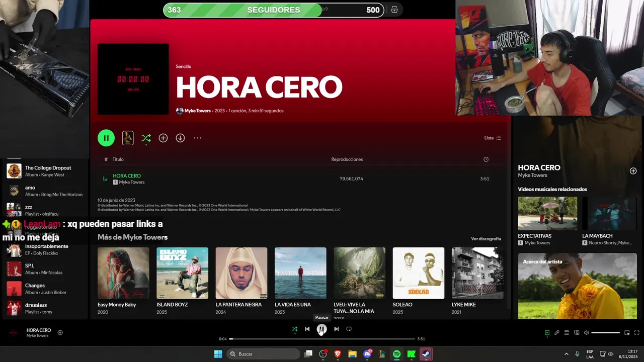Enter fullscreen mode icon

coord(636,333)
